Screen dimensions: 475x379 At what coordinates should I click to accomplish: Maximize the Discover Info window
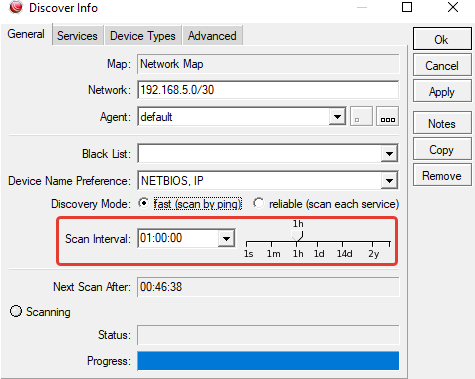click(407, 7)
